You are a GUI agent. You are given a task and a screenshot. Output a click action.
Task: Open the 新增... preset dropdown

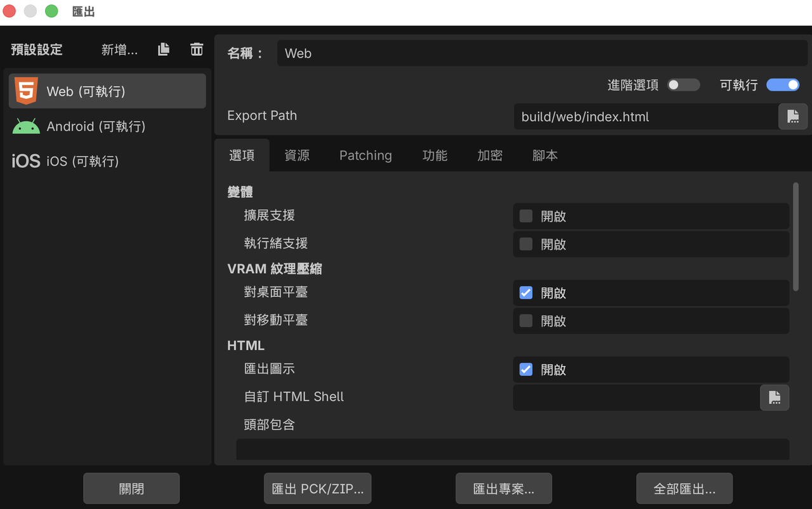(119, 49)
